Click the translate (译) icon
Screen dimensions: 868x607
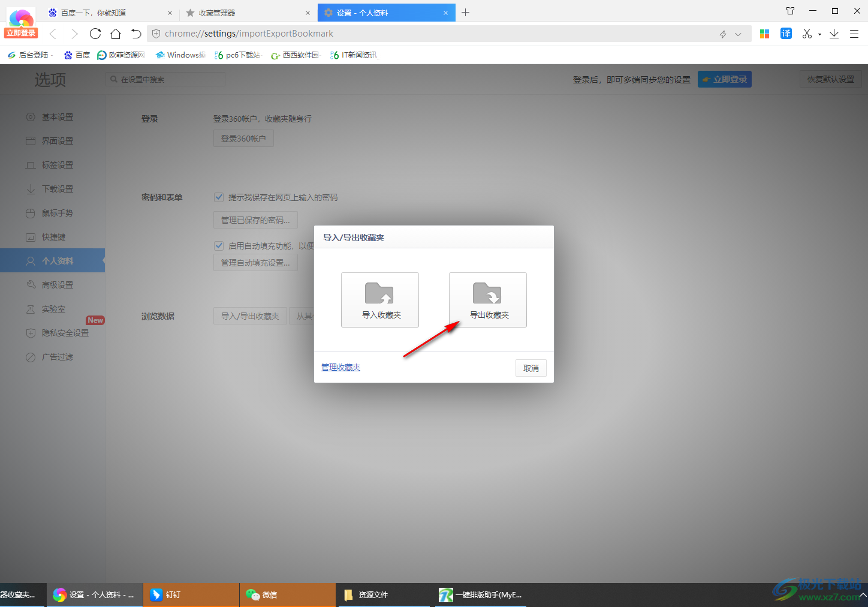point(786,34)
